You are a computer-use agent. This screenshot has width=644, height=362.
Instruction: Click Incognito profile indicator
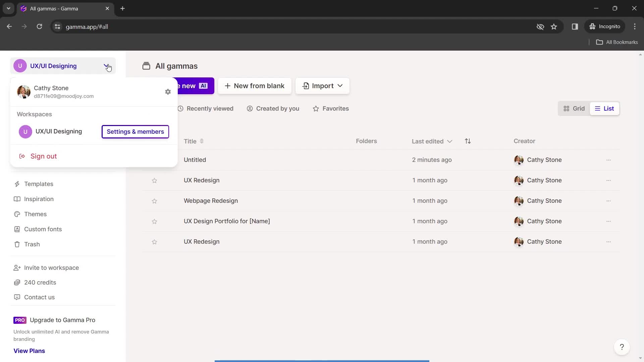(605, 26)
